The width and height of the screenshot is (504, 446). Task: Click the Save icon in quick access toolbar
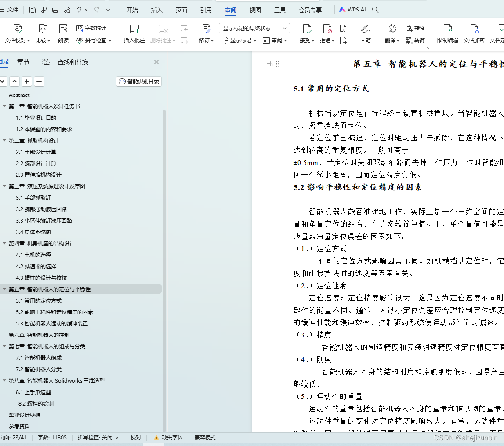(x=33, y=10)
